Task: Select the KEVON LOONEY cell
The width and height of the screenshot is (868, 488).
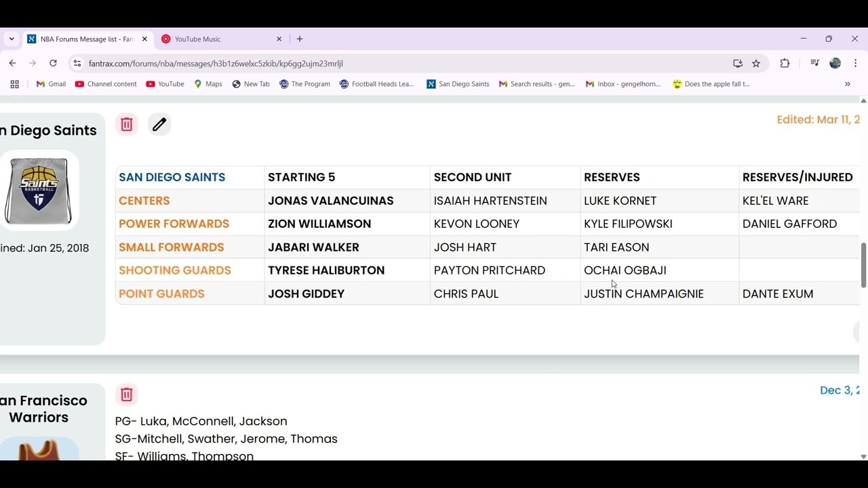Action: 505,224
